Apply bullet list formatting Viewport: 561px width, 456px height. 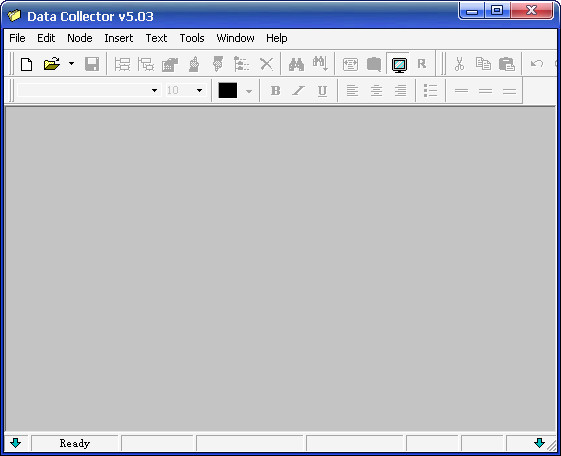[x=430, y=91]
